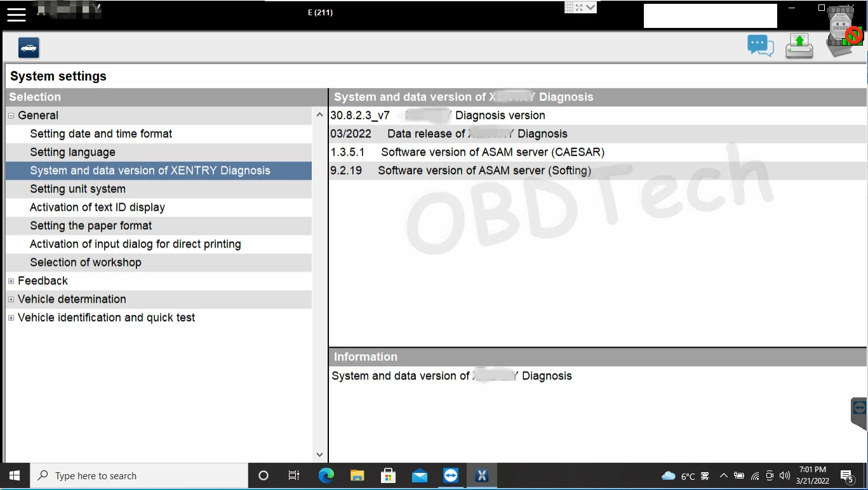Image resolution: width=868 pixels, height=490 pixels.
Task: Select Setting the paper format
Action: click(x=159, y=226)
